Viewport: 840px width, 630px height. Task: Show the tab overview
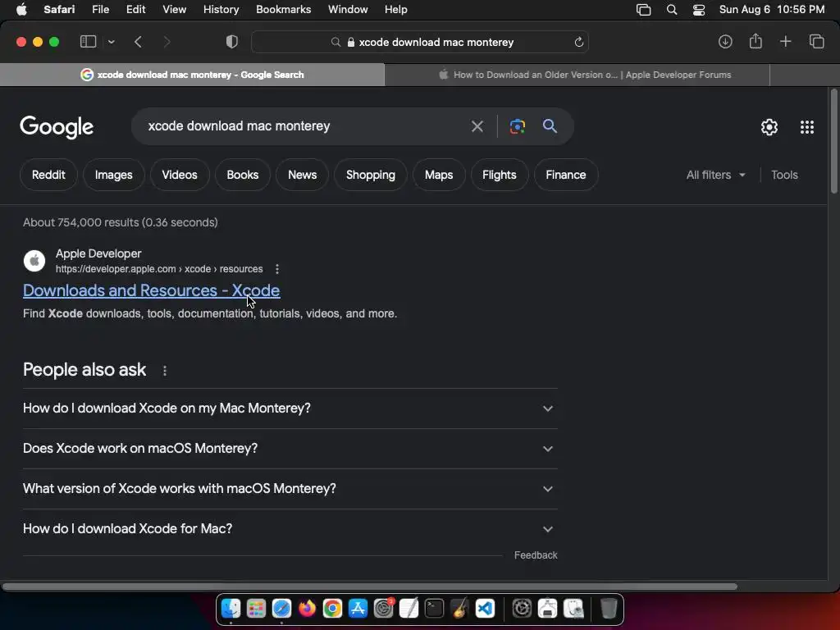click(x=816, y=41)
